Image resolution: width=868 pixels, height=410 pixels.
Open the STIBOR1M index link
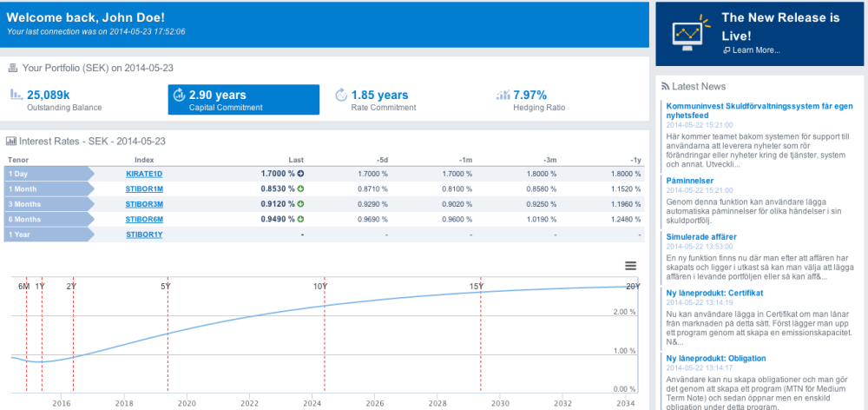pyautogui.click(x=144, y=189)
